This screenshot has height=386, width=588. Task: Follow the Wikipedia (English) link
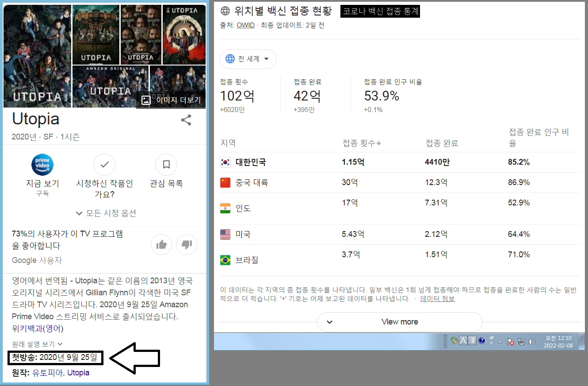38,328
